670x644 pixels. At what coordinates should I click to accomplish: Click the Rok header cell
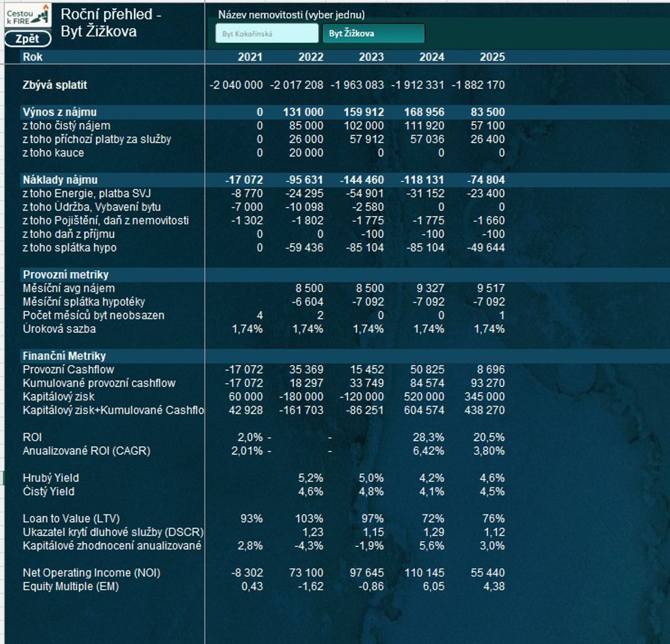33,57
